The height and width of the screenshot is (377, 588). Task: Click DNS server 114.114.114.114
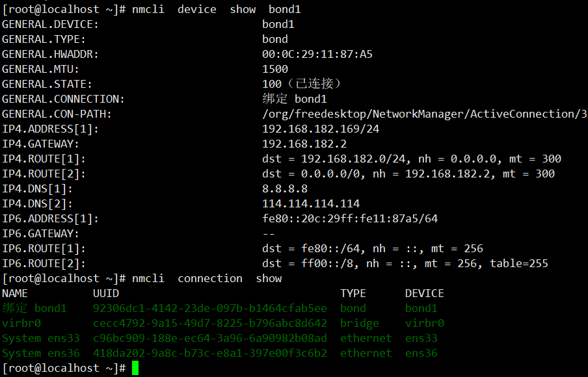tap(311, 204)
